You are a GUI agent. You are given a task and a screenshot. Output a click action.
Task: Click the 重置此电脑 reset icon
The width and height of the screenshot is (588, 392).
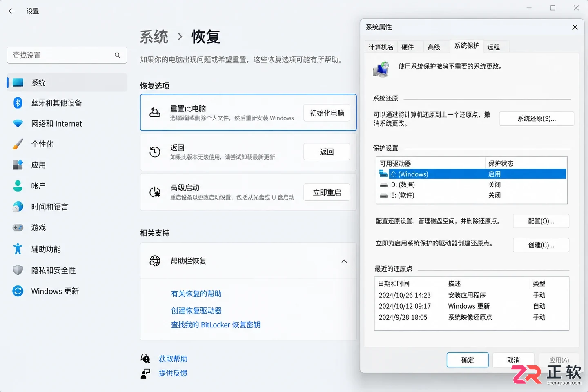point(155,113)
